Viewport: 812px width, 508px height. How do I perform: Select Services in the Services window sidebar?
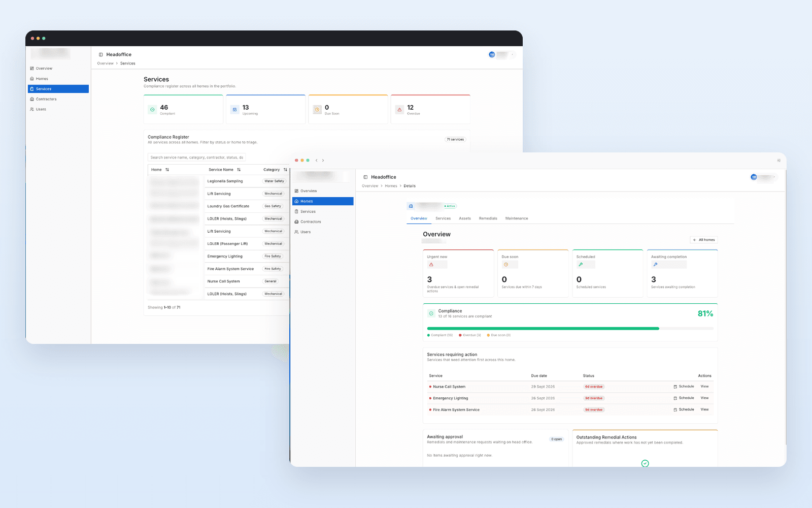coord(58,89)
